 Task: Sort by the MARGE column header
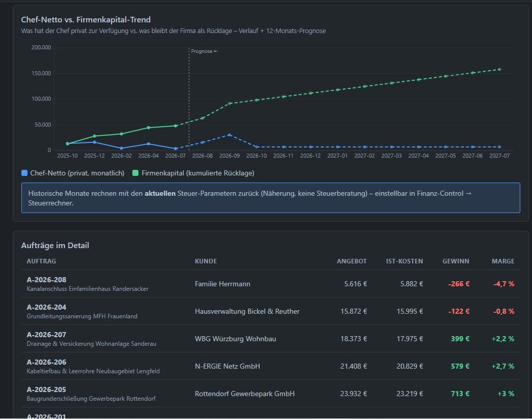click(x=503, y=261)
